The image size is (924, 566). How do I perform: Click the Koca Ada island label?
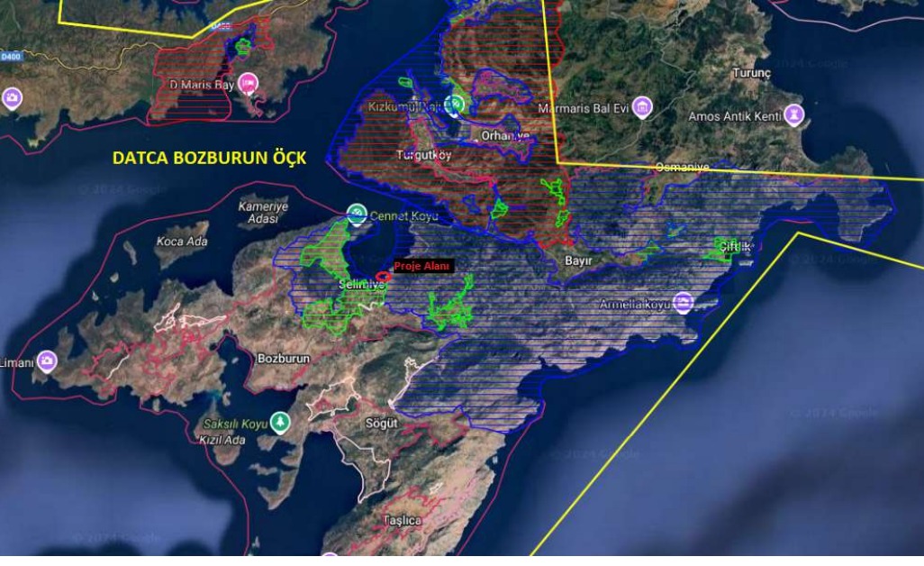click(x=182, y=242)
